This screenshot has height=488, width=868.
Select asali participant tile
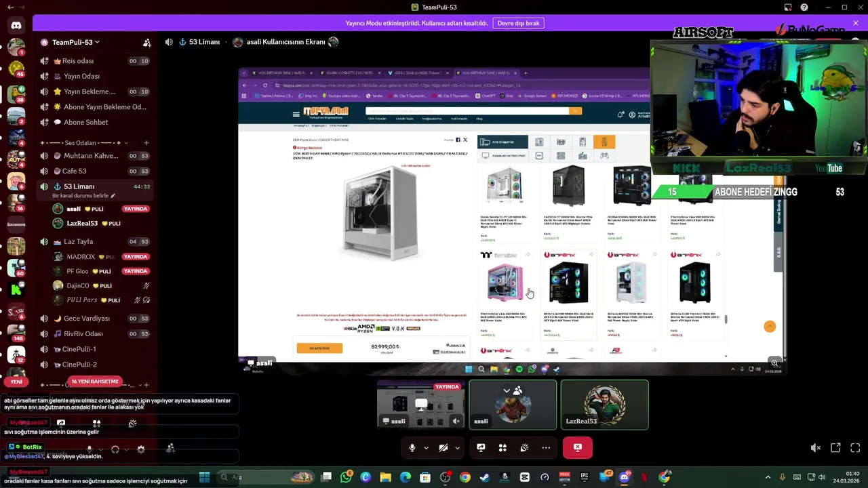(513, 405)
